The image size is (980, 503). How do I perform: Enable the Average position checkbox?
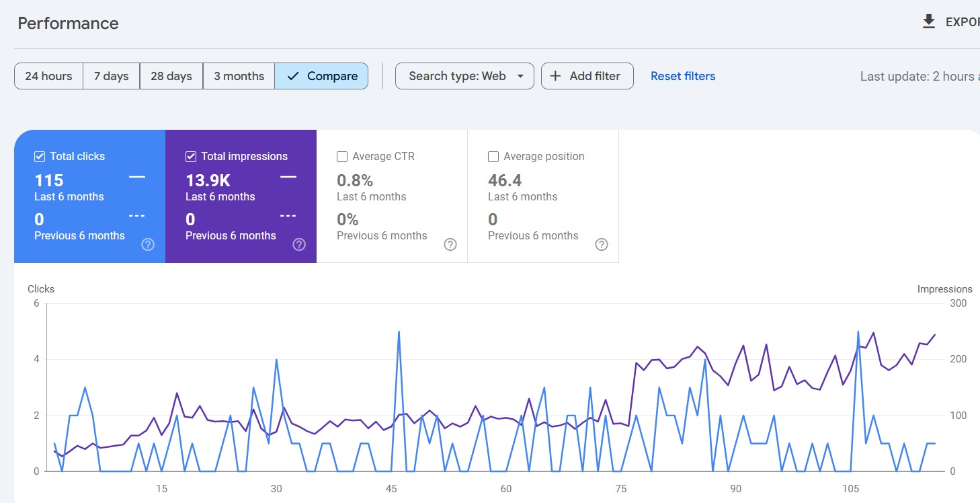(493, 157)
